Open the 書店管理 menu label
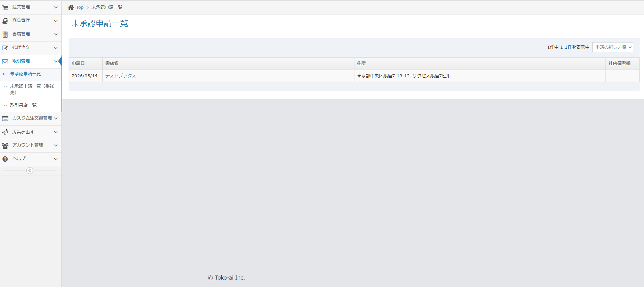The width and height of the screenshot is (644, 287). 21,34
